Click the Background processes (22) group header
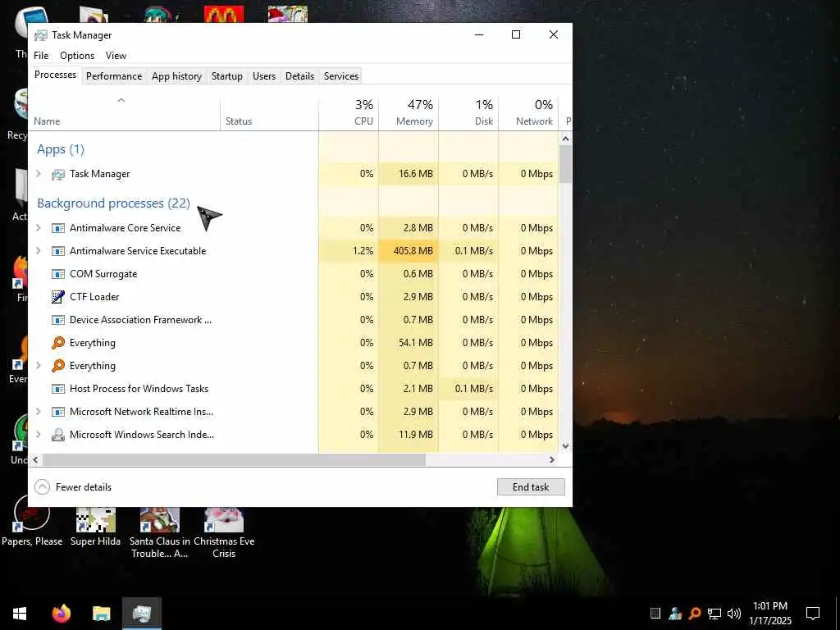Image resolution: width=840 pixels, height=630 pixels. 113,203
